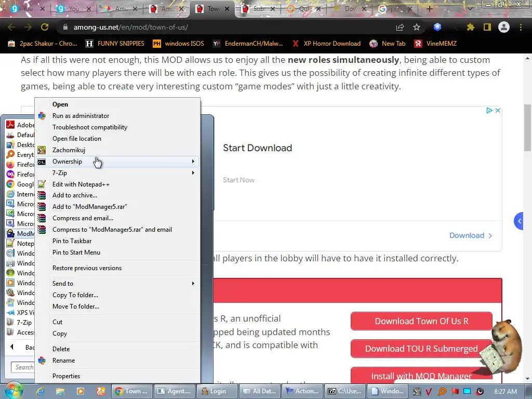This screenshot has width=532, height=399.
Task: Click the AdChoices triangle icon
Action: pos(489,110)
